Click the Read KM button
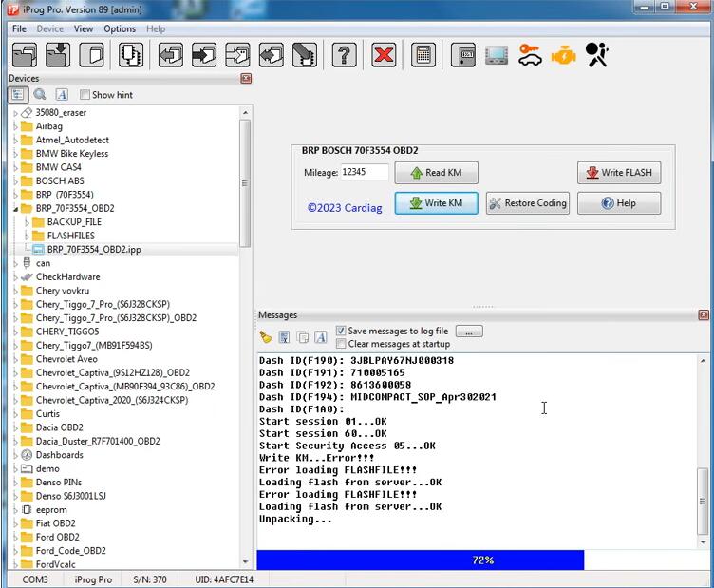This screenshot has height=588, width=714. [436, 173]
